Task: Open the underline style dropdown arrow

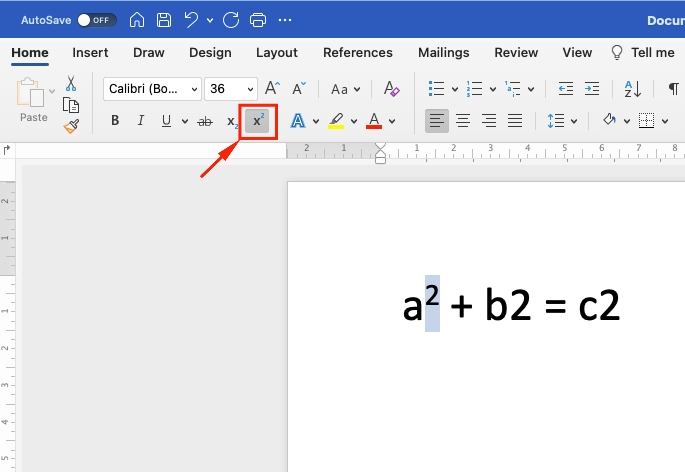Action: pos(185,121)
